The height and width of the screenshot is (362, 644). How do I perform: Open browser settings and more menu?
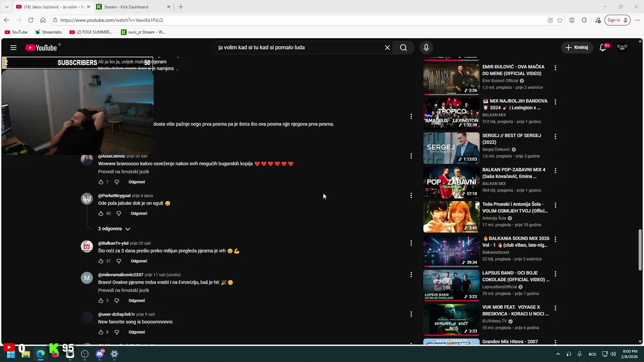tap(637, 20)
